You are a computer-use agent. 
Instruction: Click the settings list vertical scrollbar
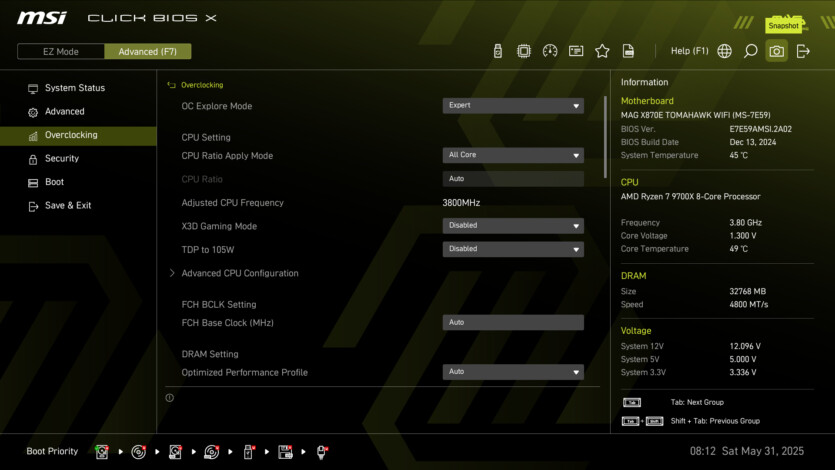[x=605, y=137]
